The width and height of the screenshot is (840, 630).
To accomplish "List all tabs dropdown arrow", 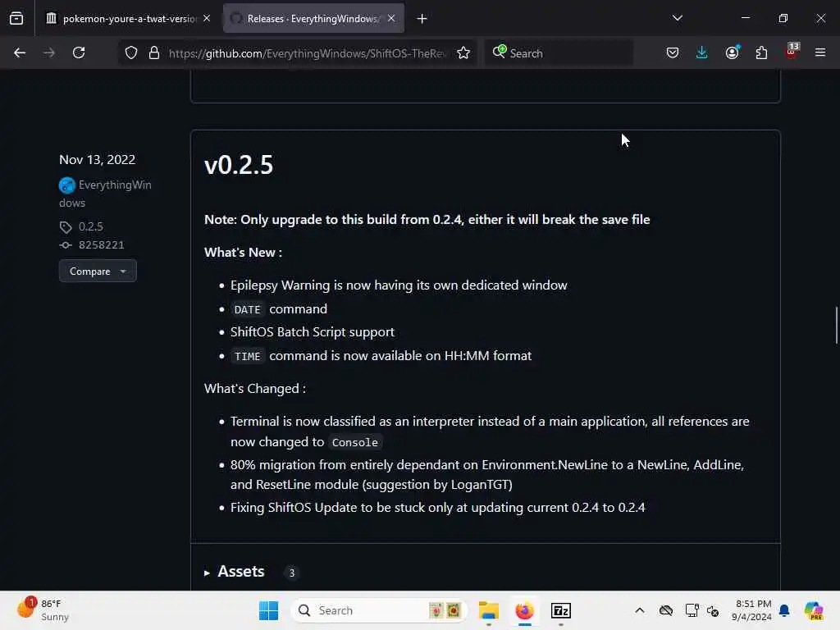I will [677, 18].
